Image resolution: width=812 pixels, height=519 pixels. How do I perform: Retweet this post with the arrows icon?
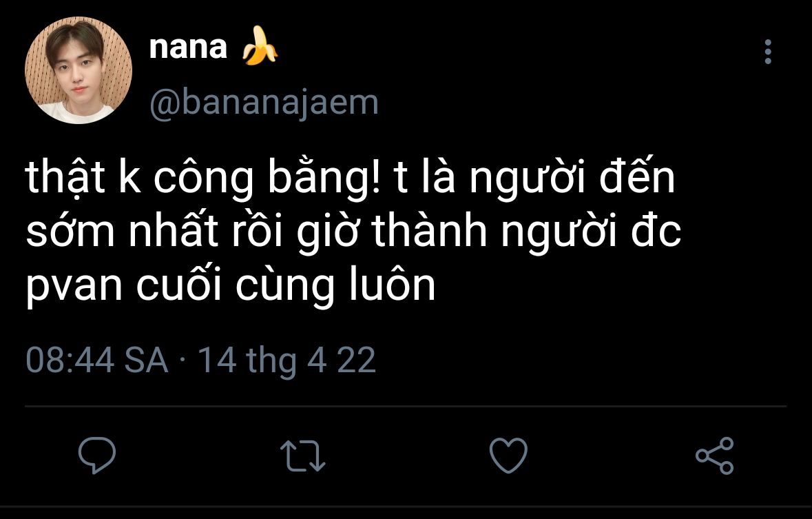(x=303, y=456)
